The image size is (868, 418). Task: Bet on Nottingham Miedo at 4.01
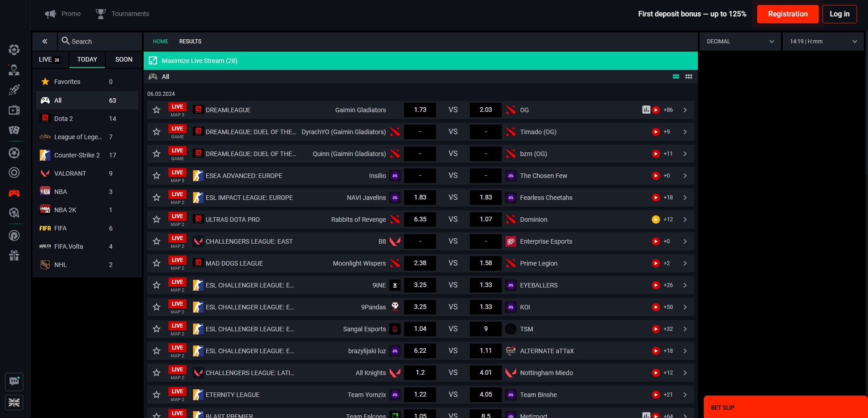pos(486,373)
